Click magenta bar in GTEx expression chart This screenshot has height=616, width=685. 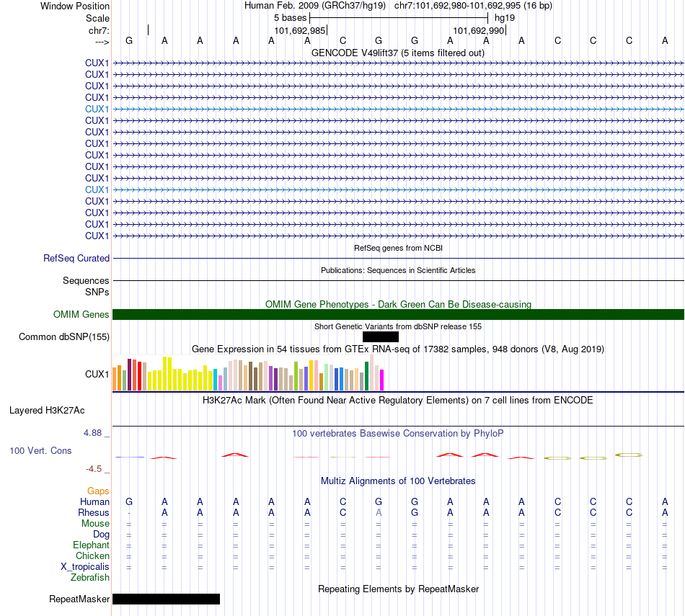[382, 380]
